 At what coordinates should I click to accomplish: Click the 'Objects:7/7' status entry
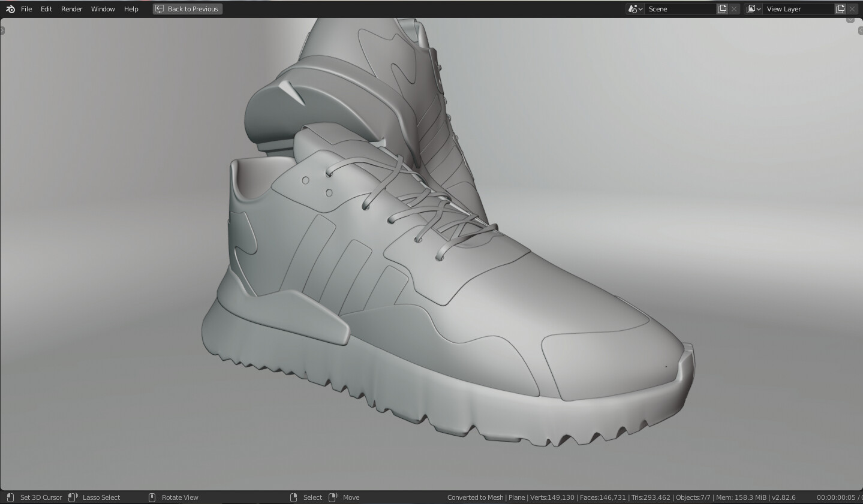point(693,497)
